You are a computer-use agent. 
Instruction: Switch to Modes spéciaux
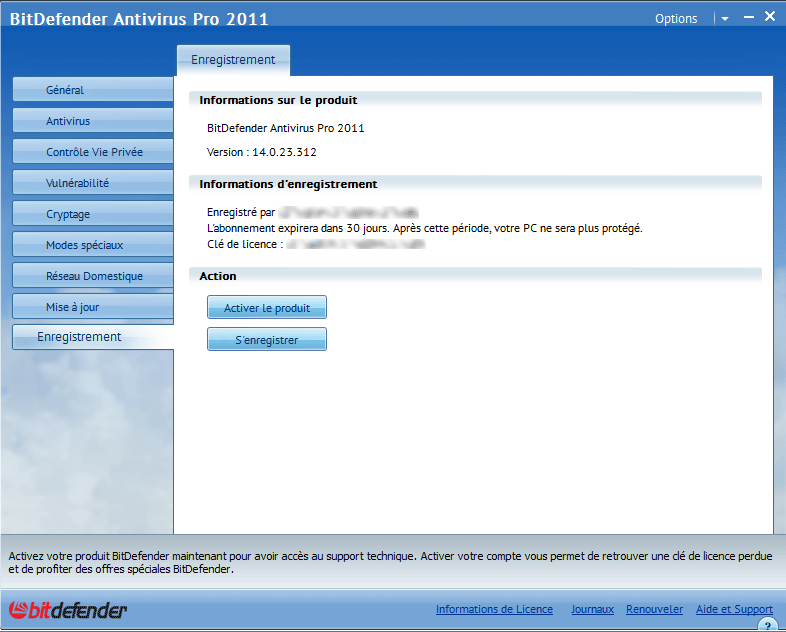[x=93, y=245]
